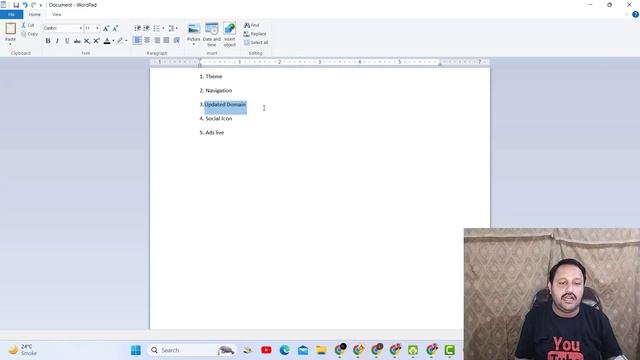The image size is (640, 360).
Task: Toggle Bold formatting
Action: point(48,41)
